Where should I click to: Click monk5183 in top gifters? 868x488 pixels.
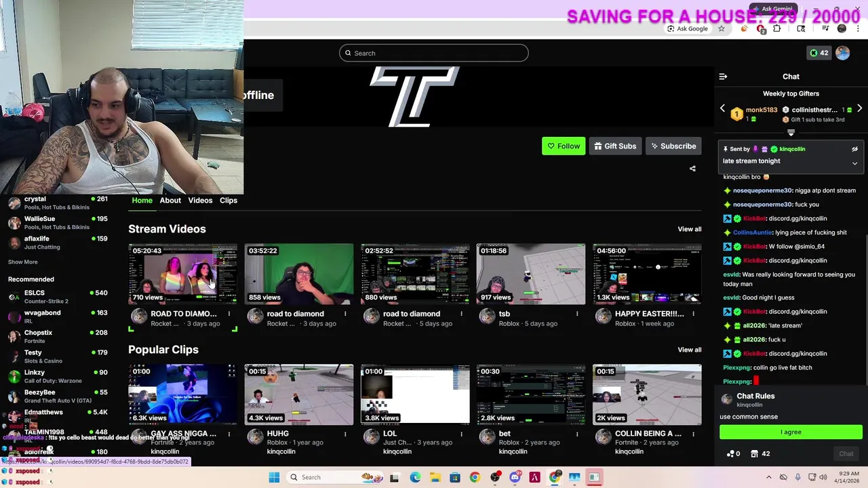762,110
